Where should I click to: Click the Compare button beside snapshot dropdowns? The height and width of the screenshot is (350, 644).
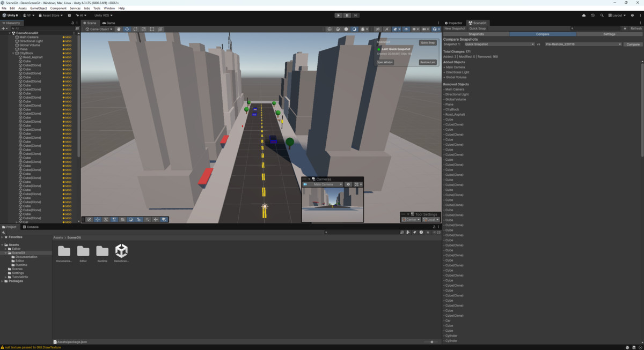(633, 44)
